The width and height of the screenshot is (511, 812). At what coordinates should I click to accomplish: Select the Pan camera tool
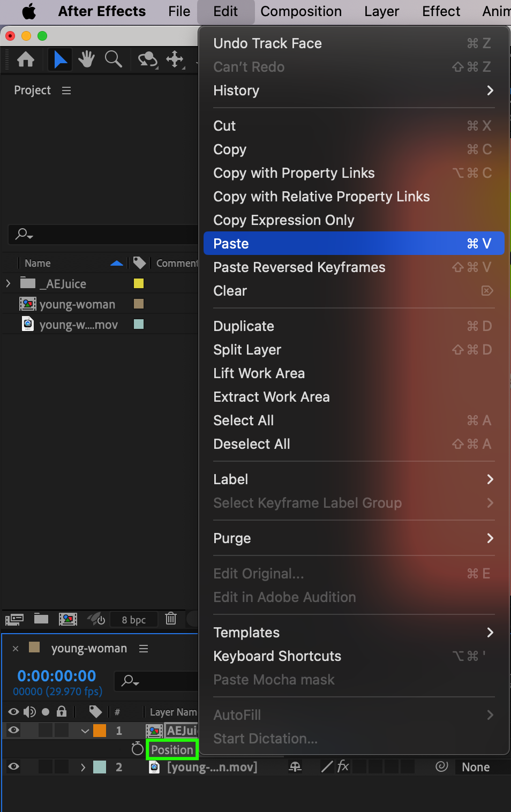pos(175,59)
